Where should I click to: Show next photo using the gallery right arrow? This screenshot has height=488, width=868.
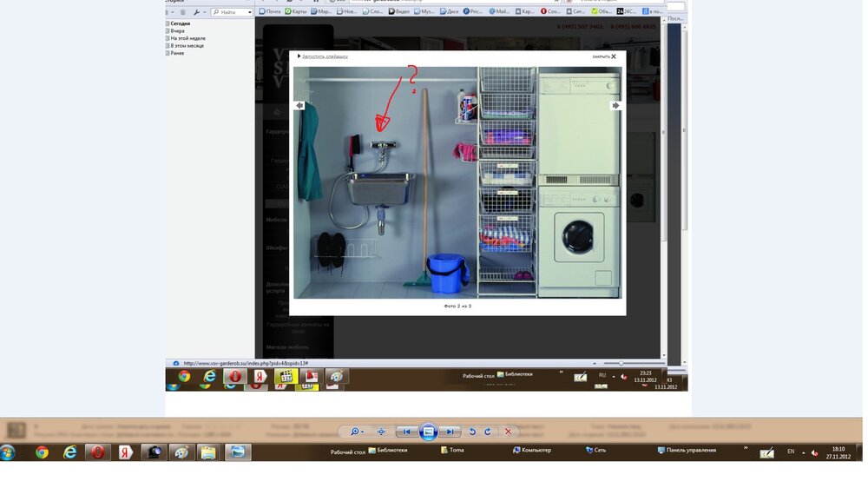pos(615,105)
